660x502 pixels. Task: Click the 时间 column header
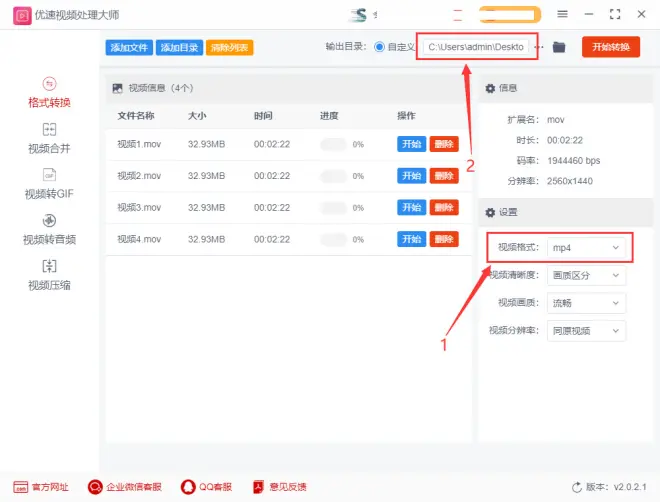(263, 116)
